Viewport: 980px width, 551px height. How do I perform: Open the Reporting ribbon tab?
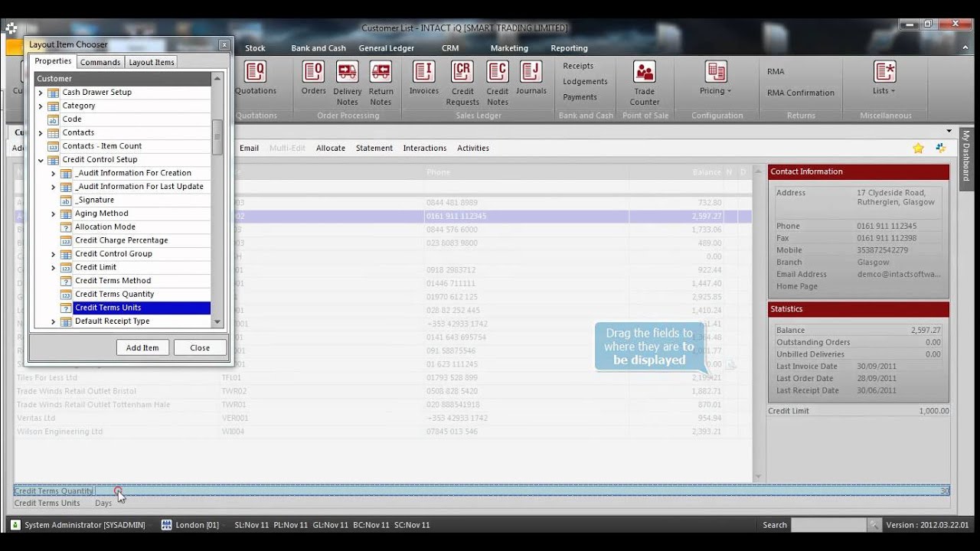569,48
